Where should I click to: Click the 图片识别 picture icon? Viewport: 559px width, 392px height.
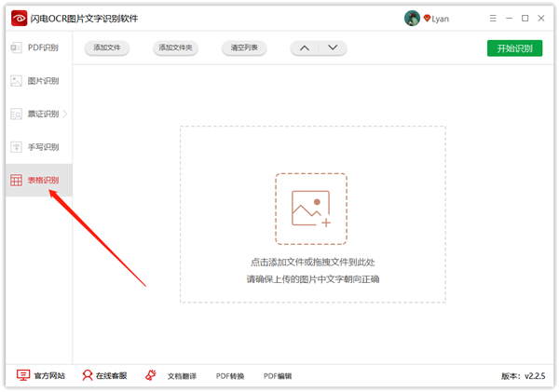[x=16, y=81]
